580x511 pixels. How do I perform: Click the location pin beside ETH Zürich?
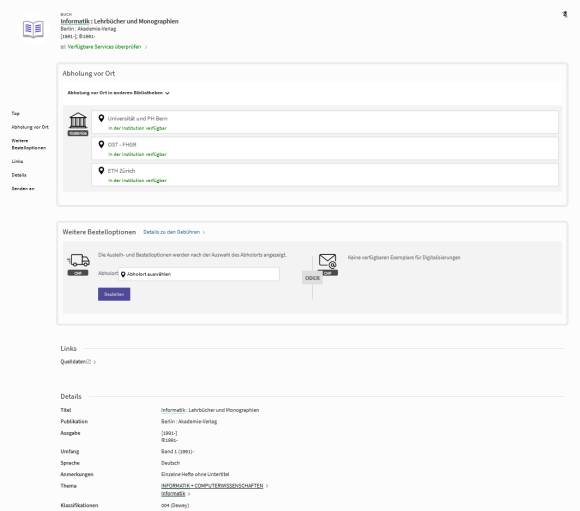coord(101,171)
